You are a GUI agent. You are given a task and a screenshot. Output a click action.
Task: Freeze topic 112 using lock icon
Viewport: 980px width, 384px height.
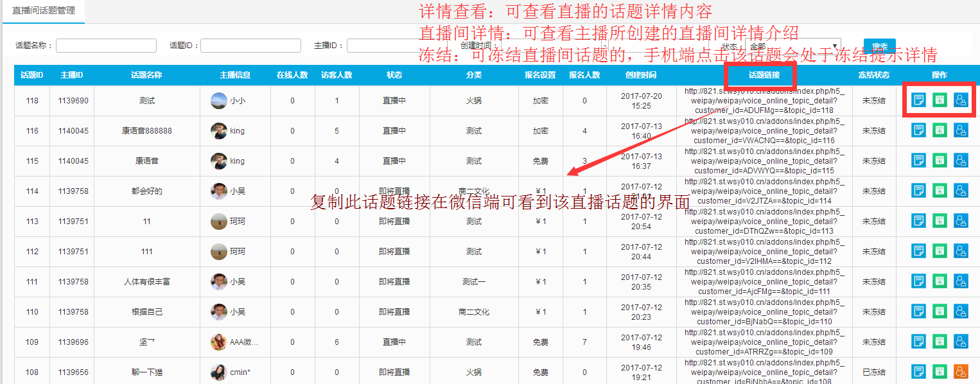pos(961,251)
